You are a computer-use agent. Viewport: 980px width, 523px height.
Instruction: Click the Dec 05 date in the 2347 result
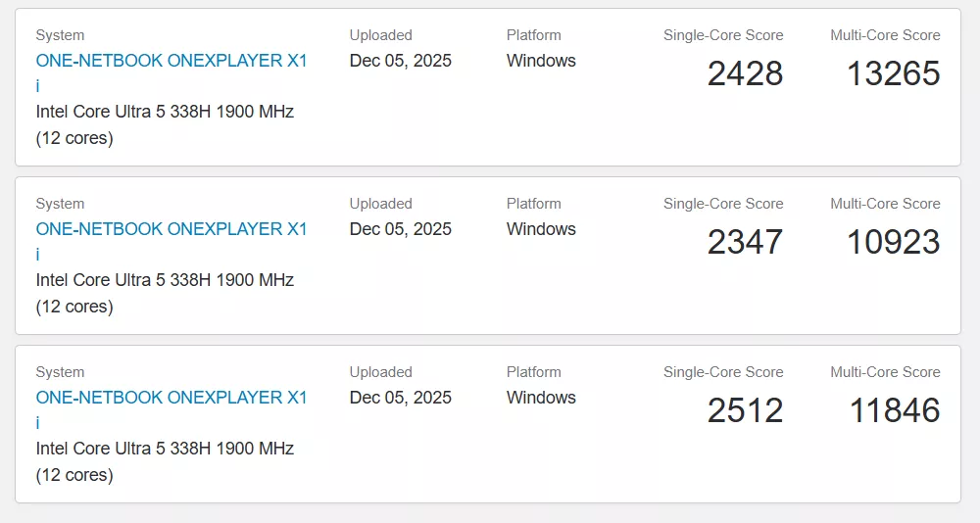(400, 229)
